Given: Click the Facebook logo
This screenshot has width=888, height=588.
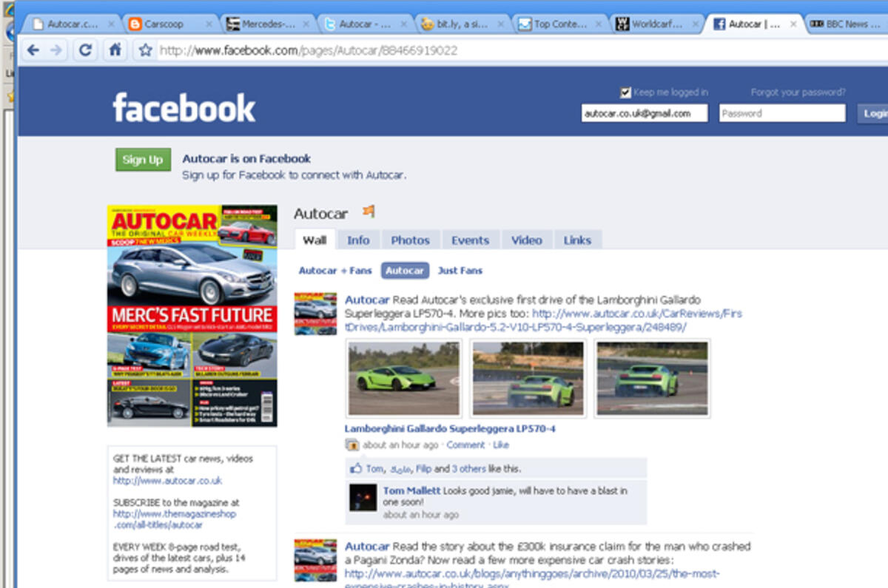Looking at the screenshot, I should pos(184,108).
